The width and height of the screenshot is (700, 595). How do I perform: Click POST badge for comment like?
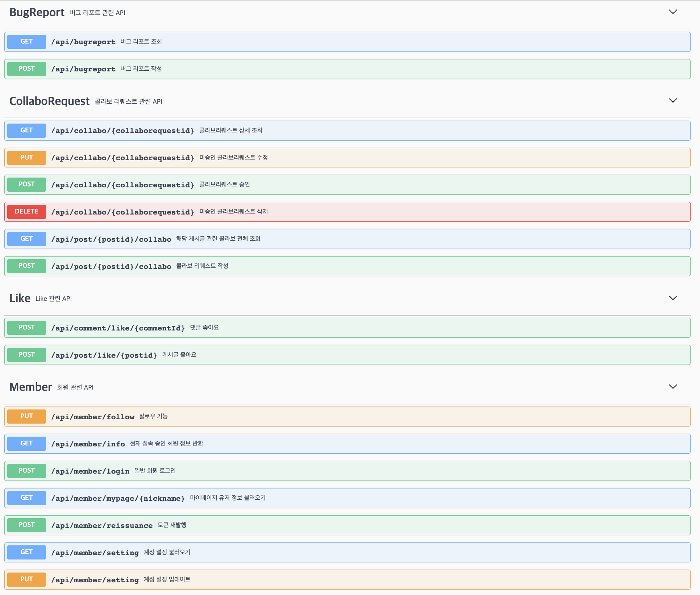pyautogui.click(x=26, y=328)
